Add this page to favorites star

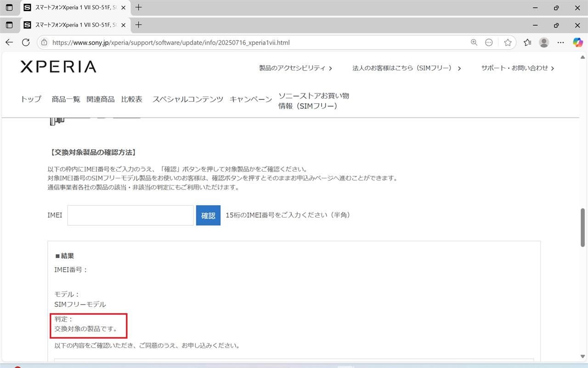508,42
